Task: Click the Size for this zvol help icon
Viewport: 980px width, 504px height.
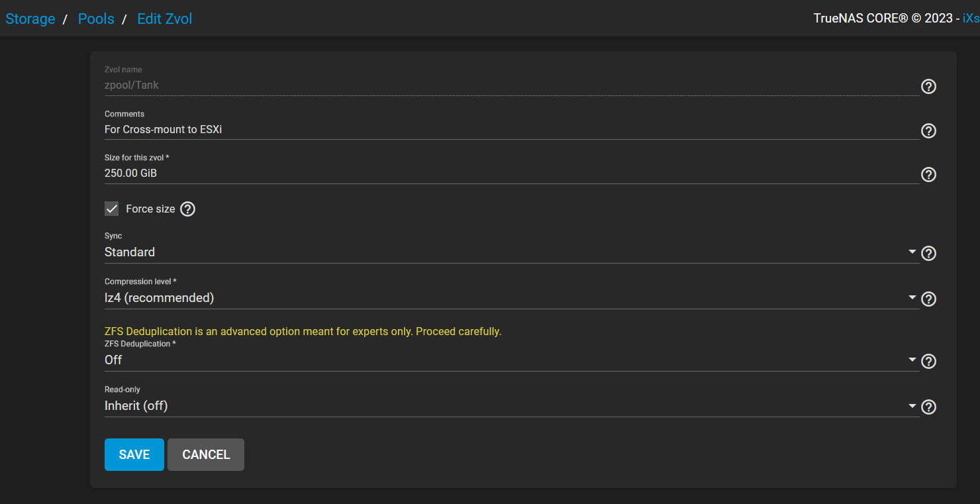Action: coord(928,174)
